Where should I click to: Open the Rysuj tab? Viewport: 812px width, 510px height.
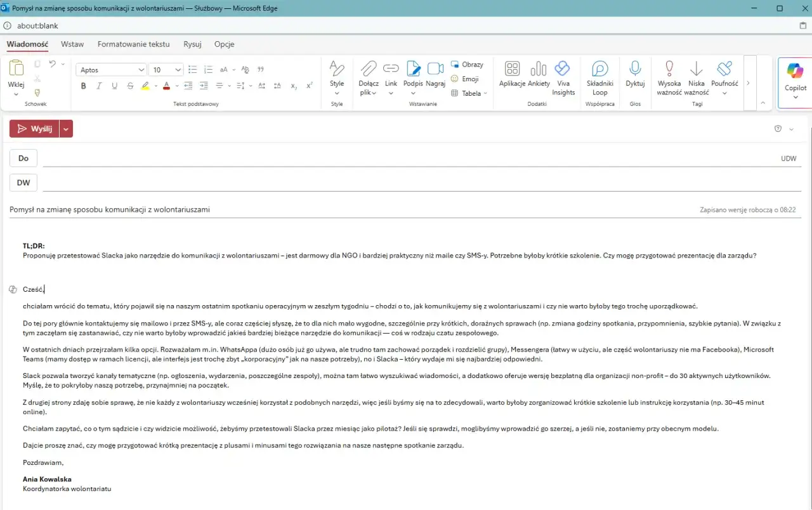point(192,44)
